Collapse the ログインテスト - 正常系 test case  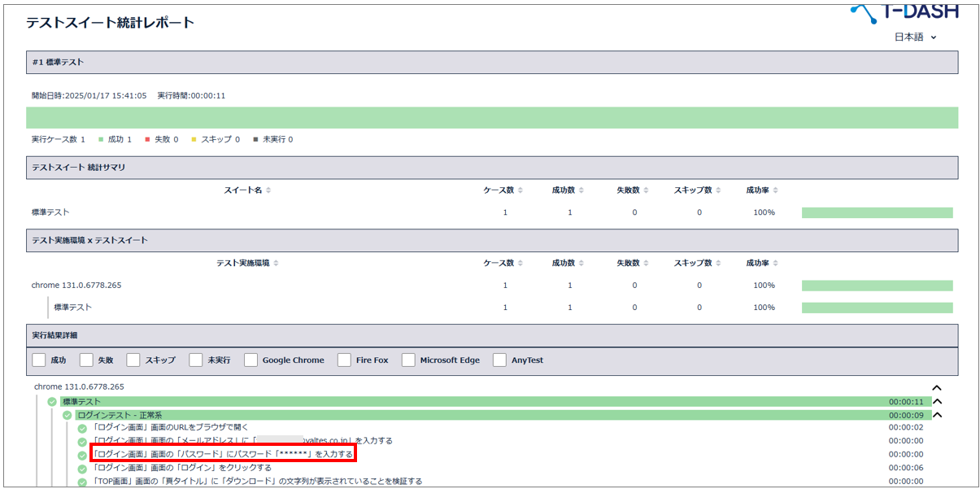point(936,415)
